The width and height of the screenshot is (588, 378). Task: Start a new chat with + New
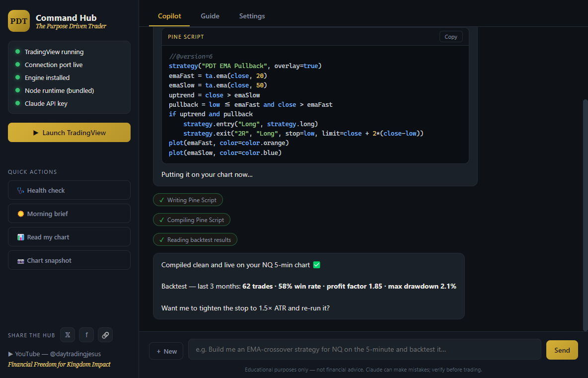(166, 351)
